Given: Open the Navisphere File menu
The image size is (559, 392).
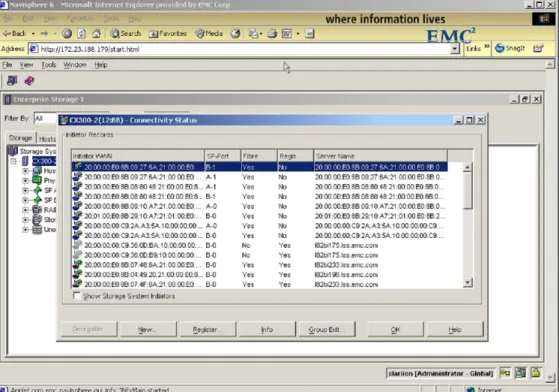Looking at the screenshot, I should [7, 65].
